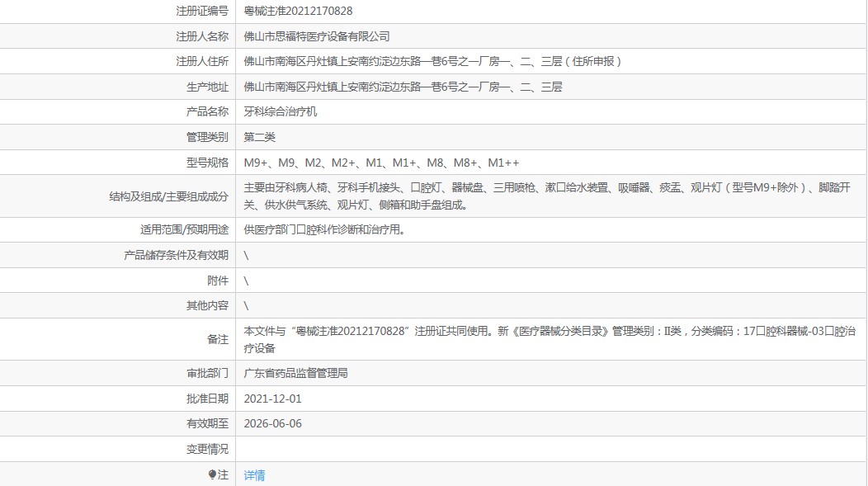Click the 适用范围/预期用途 label
Image resolution: width=868 pixels, height=486 pixels.
184,229
